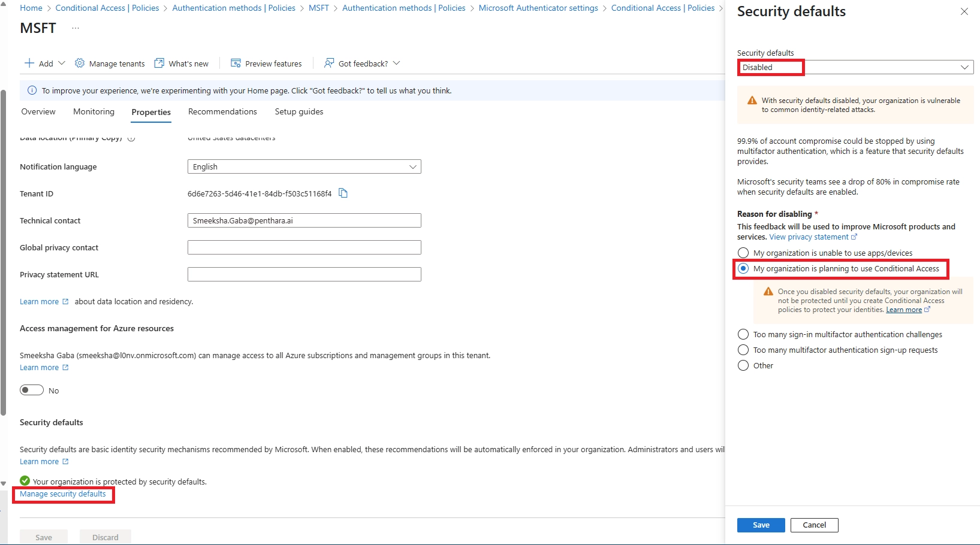The image size is (980, 545).
Task: Click the Discard button at page bottom
Action: 105,537
